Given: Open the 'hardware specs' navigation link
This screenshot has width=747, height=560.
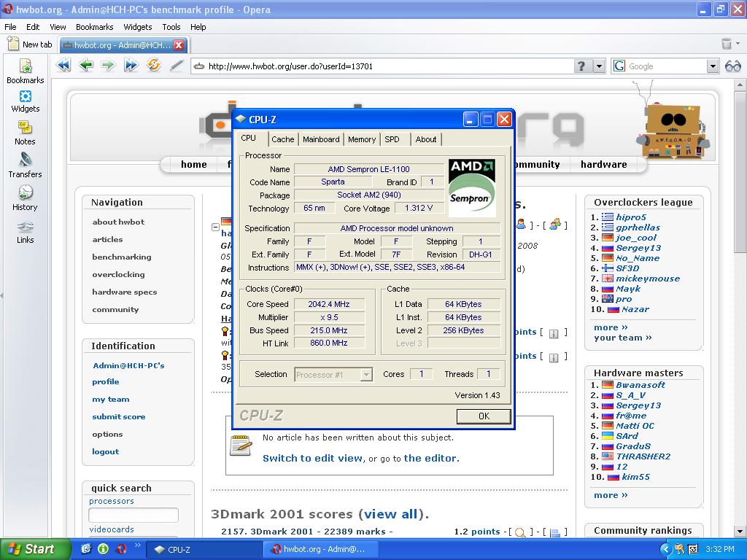Looking at the screenshot, I should click(124, 292).
